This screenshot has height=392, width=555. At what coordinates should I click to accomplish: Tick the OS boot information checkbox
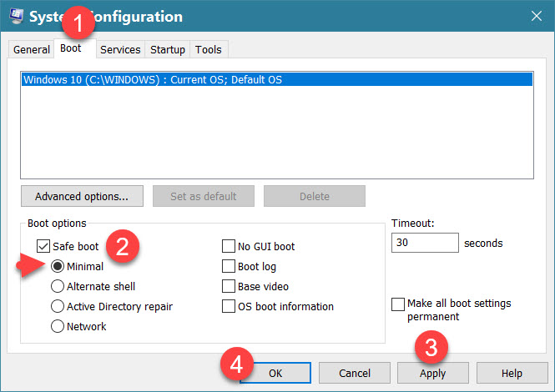tap(228, 306)
